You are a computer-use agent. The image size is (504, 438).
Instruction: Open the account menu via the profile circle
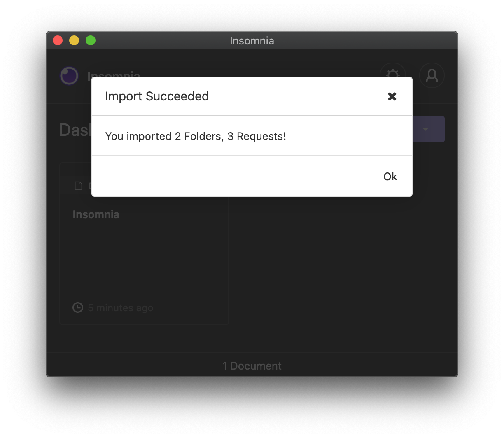click(432, 75)
